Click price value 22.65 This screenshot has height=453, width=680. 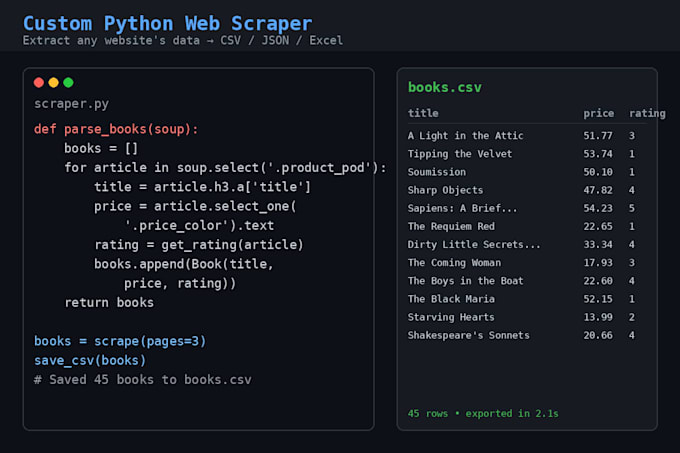pyautogui.click(x=598, y=226)
